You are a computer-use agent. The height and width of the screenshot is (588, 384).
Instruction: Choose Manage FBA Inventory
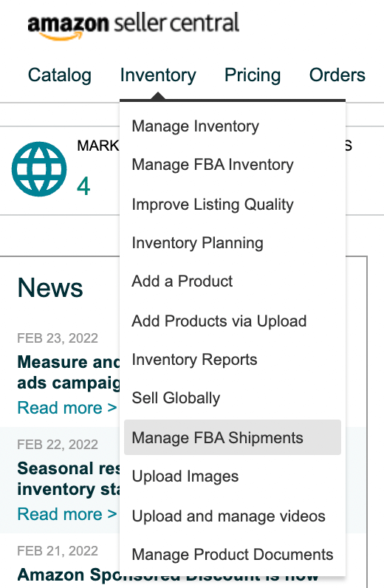click(233, 165)
